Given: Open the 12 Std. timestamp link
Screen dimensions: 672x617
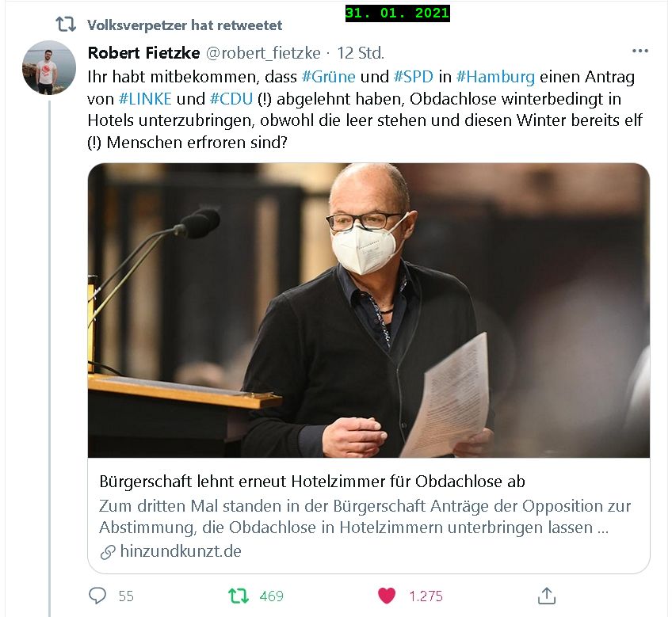Looking at the screenshot, I should [x=361, y=53].
